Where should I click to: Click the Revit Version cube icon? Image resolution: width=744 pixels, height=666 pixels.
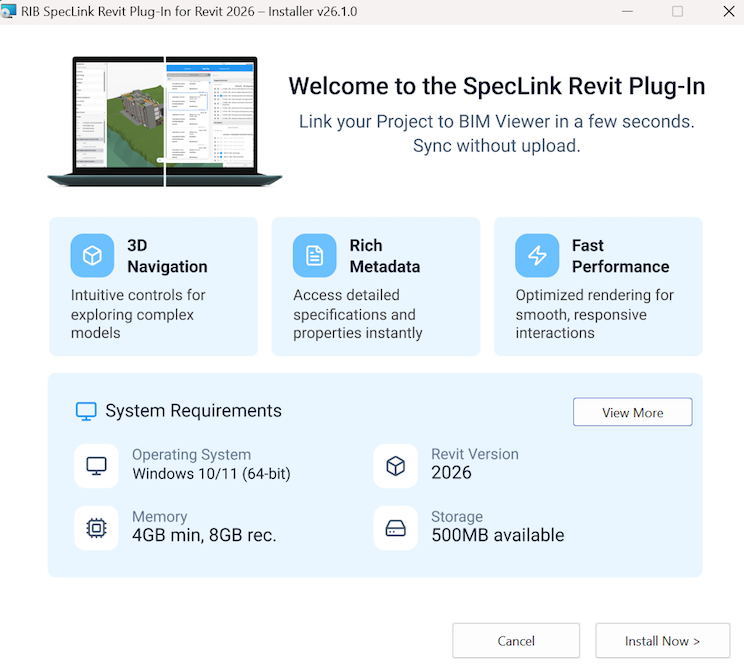pyautogui.click(x=396, y=466)
